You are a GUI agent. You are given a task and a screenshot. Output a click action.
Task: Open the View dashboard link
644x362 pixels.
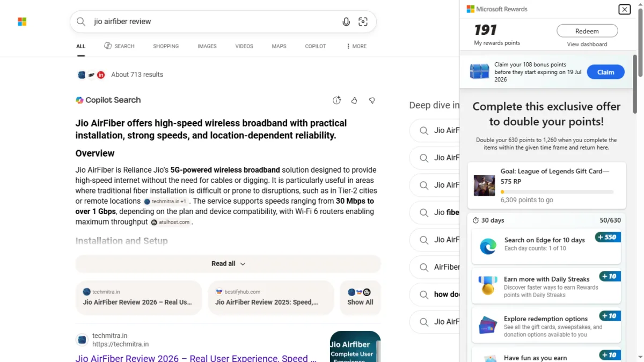coord(587,44)
